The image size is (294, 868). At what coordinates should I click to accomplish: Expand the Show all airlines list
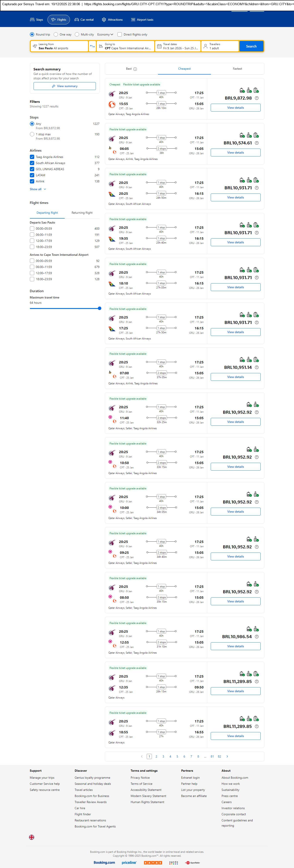[38, 189]
